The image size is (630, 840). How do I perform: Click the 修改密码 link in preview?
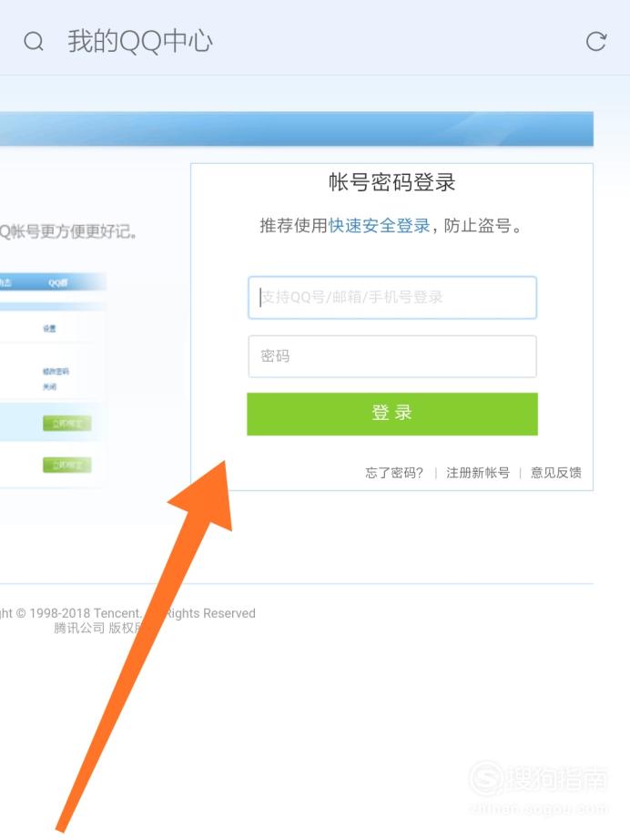[x=56, y=371]
